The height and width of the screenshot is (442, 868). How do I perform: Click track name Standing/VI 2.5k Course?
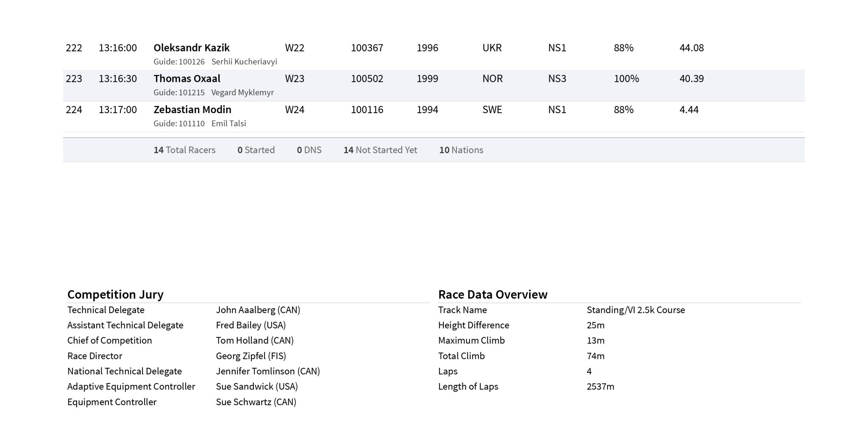coord(635,310)
